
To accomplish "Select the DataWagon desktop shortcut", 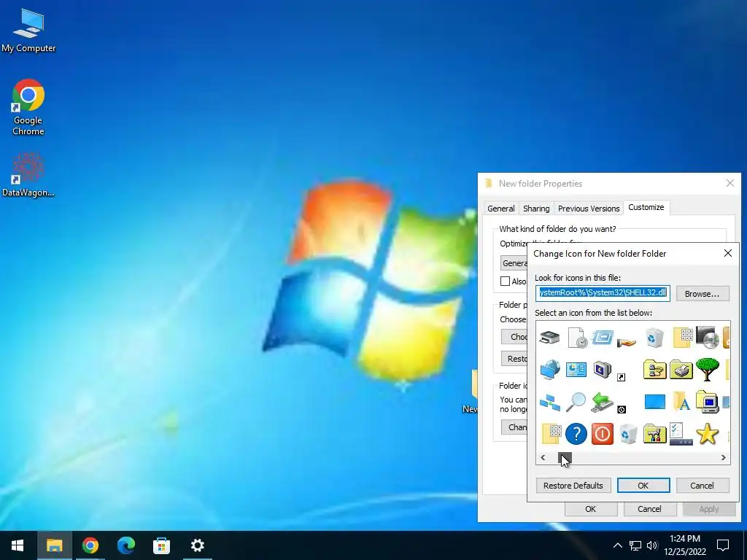I will 28,175.
